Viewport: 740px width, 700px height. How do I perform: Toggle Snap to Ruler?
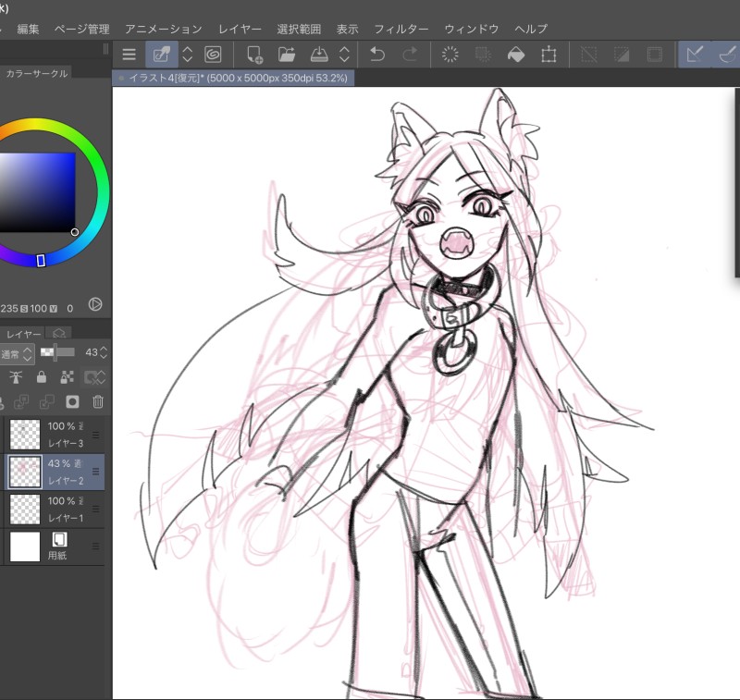click(695, 55)
